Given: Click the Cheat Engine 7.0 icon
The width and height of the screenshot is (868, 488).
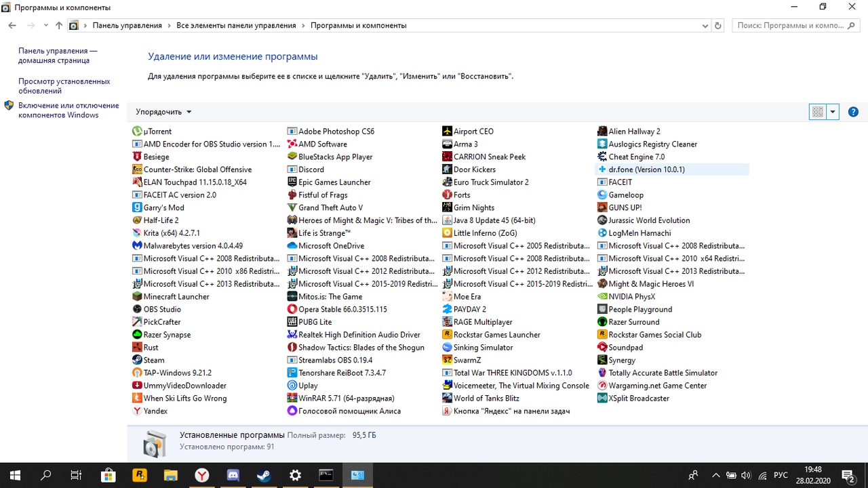Looking at the screenshot, I should (602, 157).
